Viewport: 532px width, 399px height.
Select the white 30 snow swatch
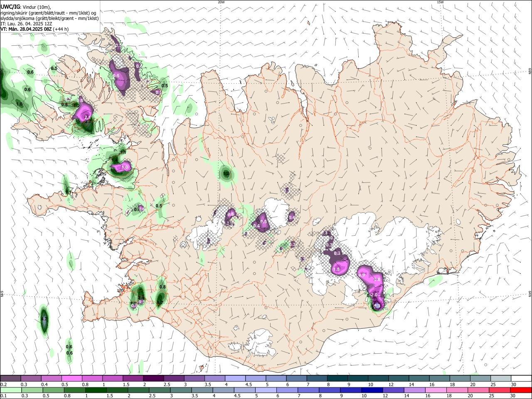[521, 378]
